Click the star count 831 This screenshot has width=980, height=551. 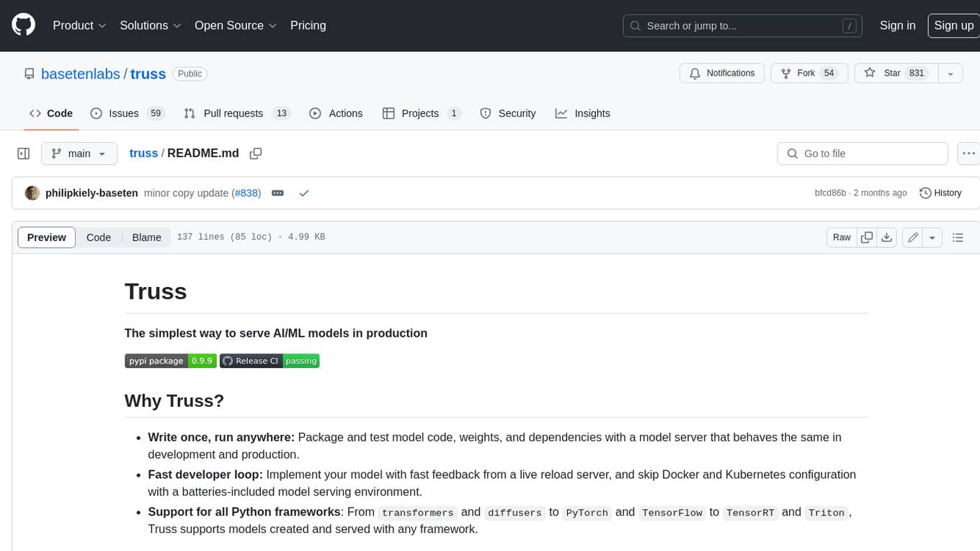click(917, 74)
